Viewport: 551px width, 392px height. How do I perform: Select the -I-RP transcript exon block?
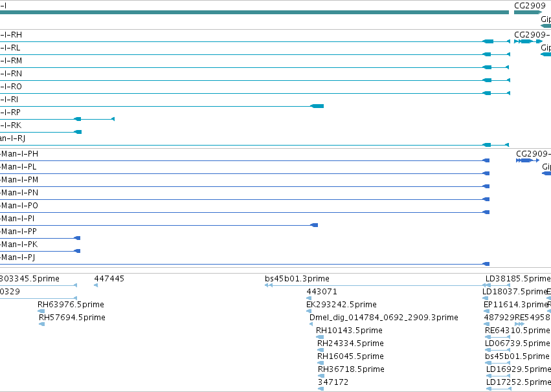click(x=78, y=119)
